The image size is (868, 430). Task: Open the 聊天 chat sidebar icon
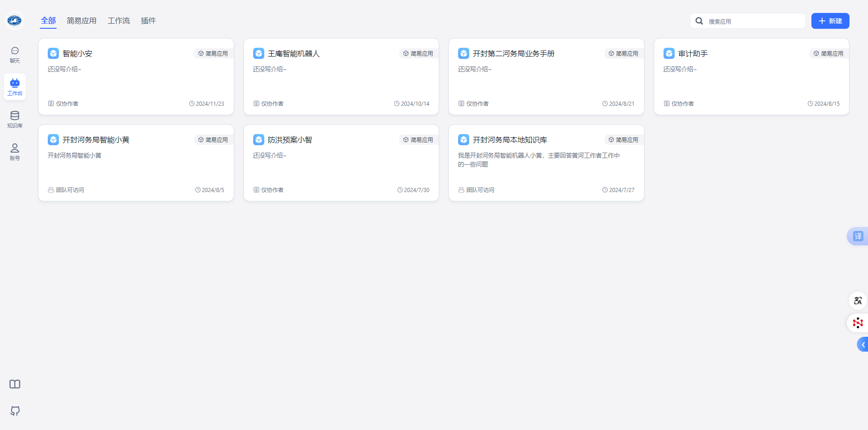pos(15,54)
